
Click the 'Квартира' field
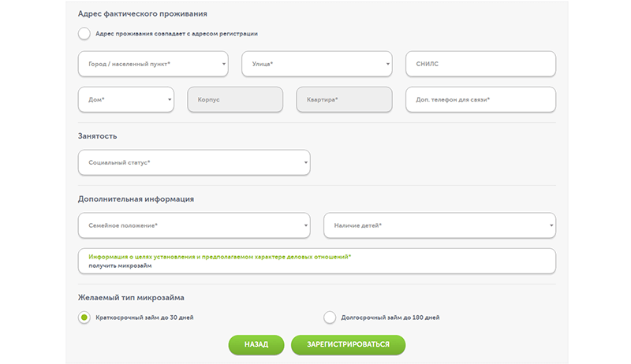(345, 99)
